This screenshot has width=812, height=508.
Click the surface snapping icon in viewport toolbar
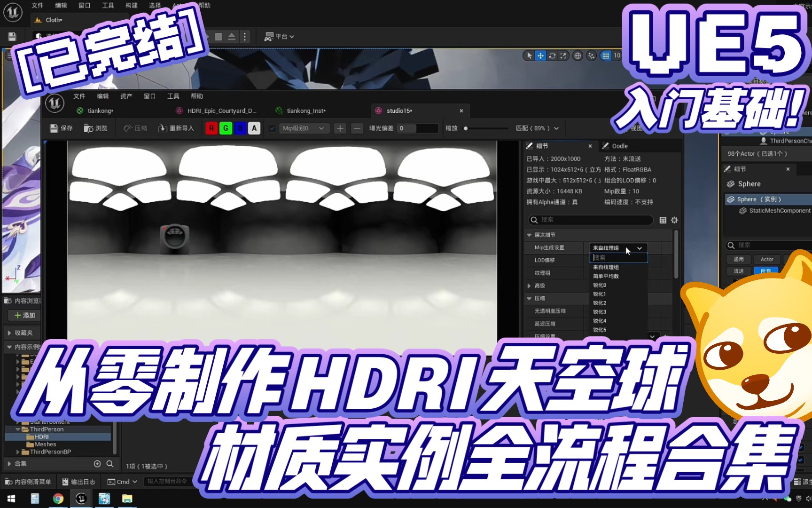point(591,56)
